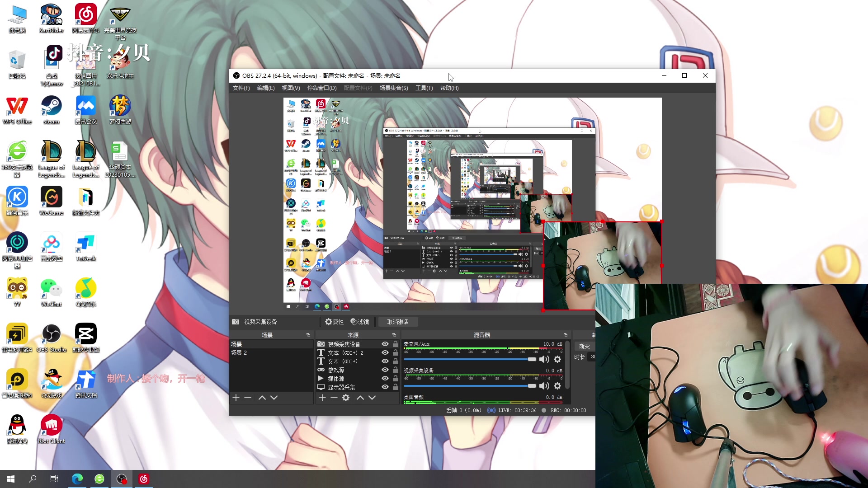Open Riot Client desktop shortcut
The width and height of the screenshot is (868, 488).
point(52,429)
